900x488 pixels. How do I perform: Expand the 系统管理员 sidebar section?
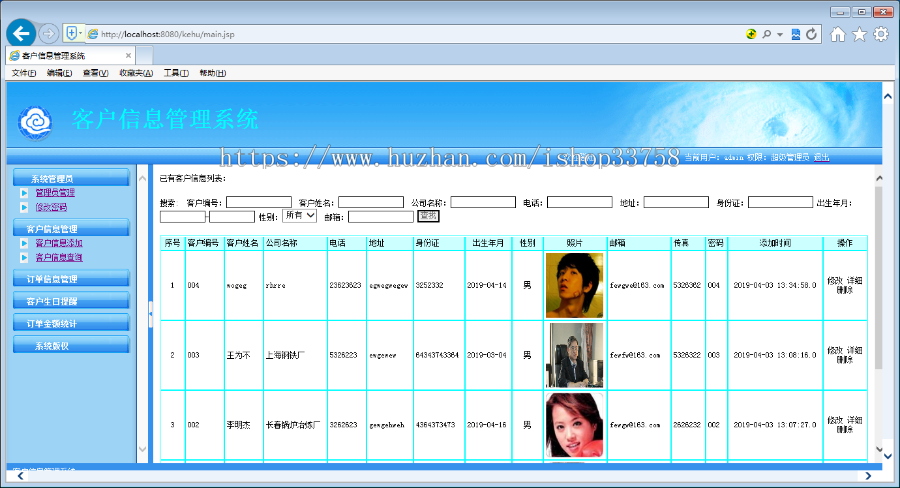pos(71,178)
